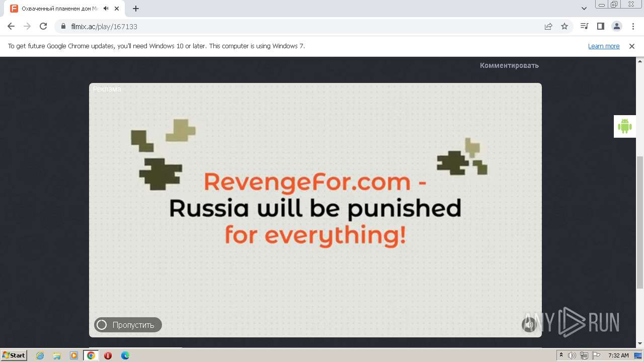Bookmark this tab with the star
Image resolution: width=644 pixels, height=362 pixels.
coord(565,26)
